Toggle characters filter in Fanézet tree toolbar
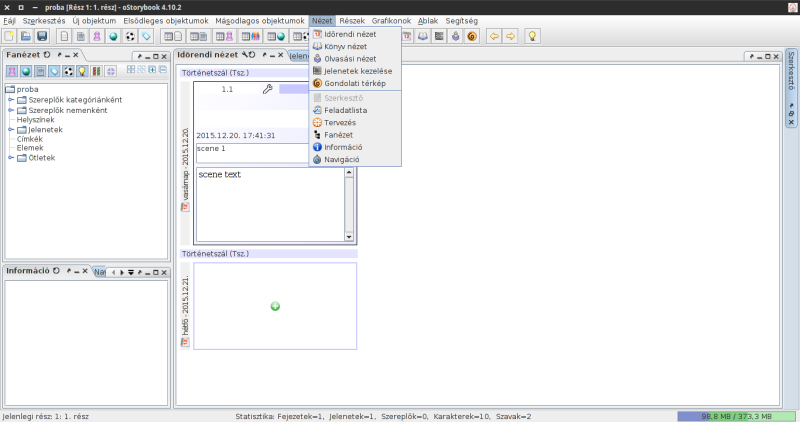Screen dimensions: 800x422 click(12, 71)
